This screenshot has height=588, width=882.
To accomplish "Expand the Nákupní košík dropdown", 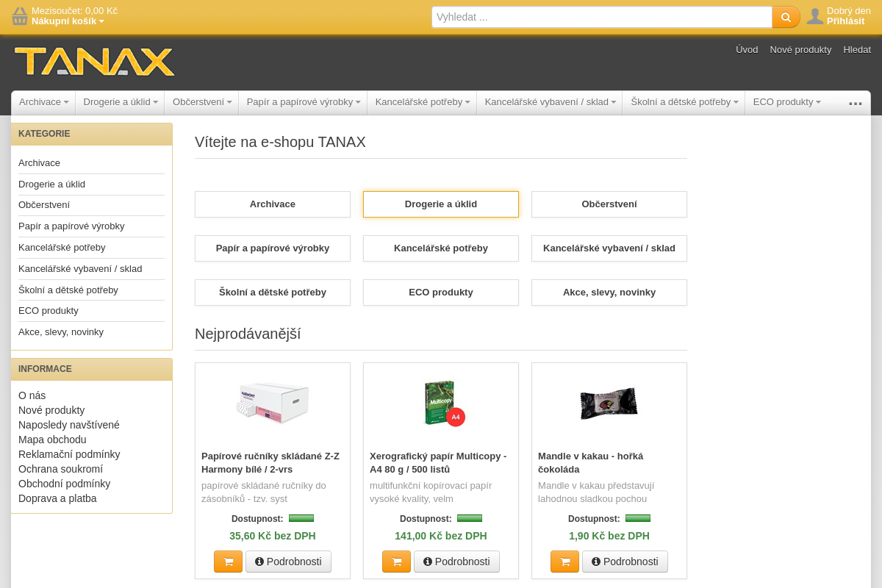I will click(68, 21).
